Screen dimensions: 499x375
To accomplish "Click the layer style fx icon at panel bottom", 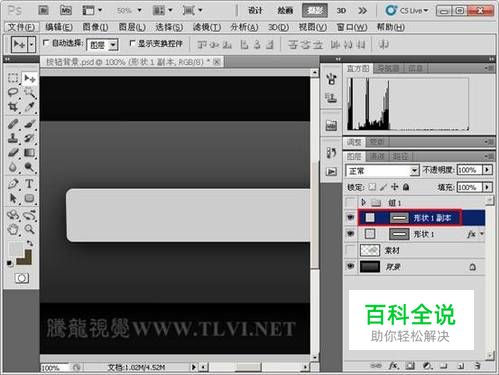I will [x=394, y=366].
